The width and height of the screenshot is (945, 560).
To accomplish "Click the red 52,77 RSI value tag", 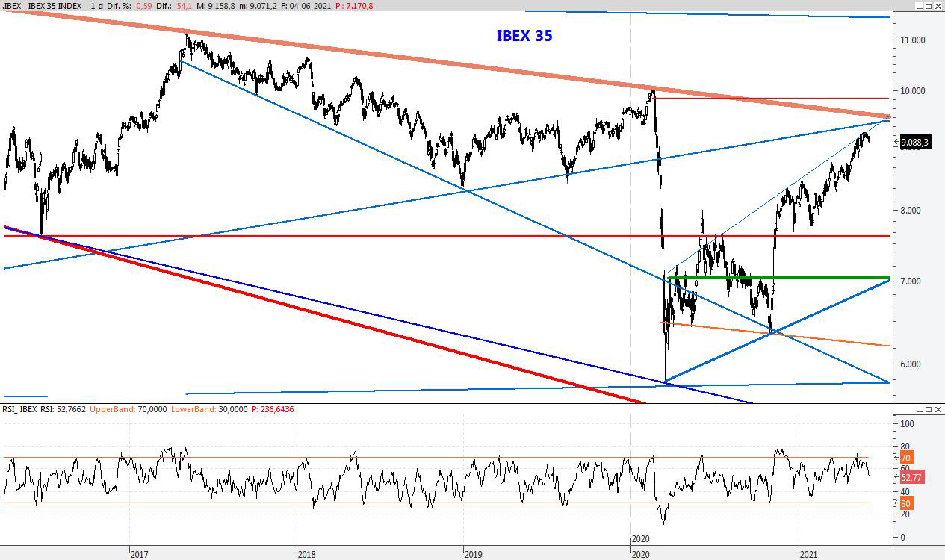I will pyautogui.click(x=910, y=477).
